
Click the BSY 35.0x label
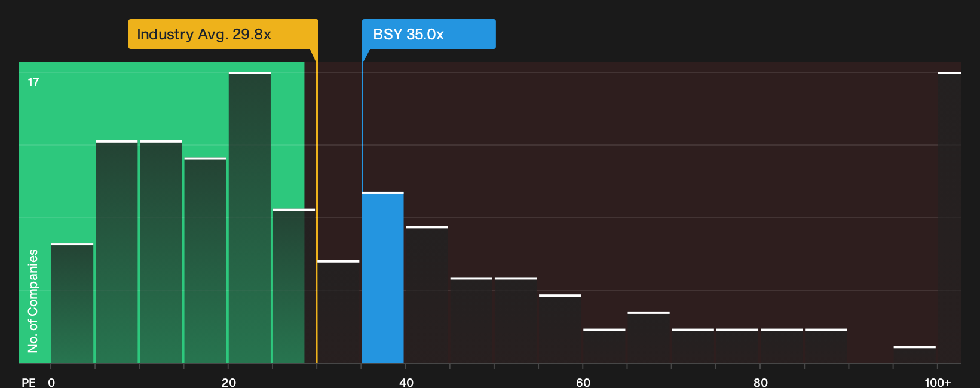tap(428, 34)
